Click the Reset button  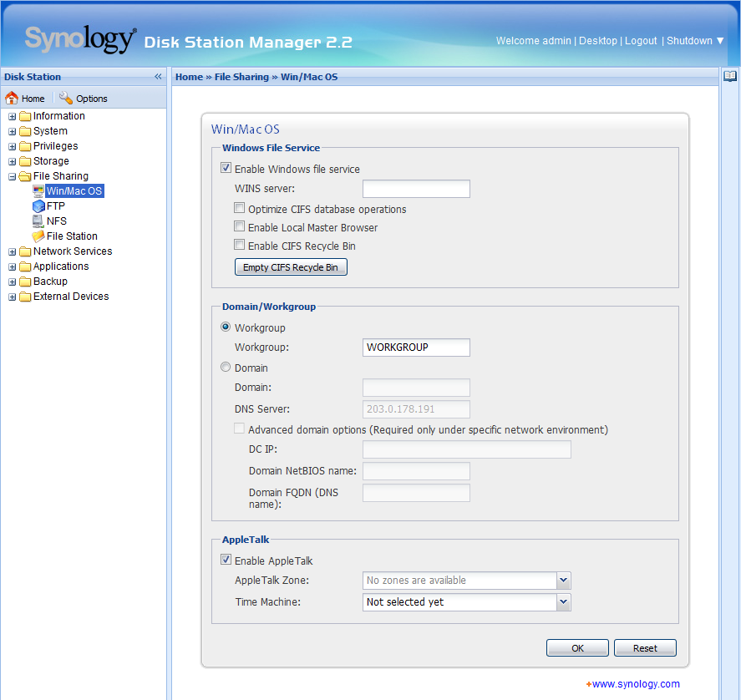coord(645,648)
